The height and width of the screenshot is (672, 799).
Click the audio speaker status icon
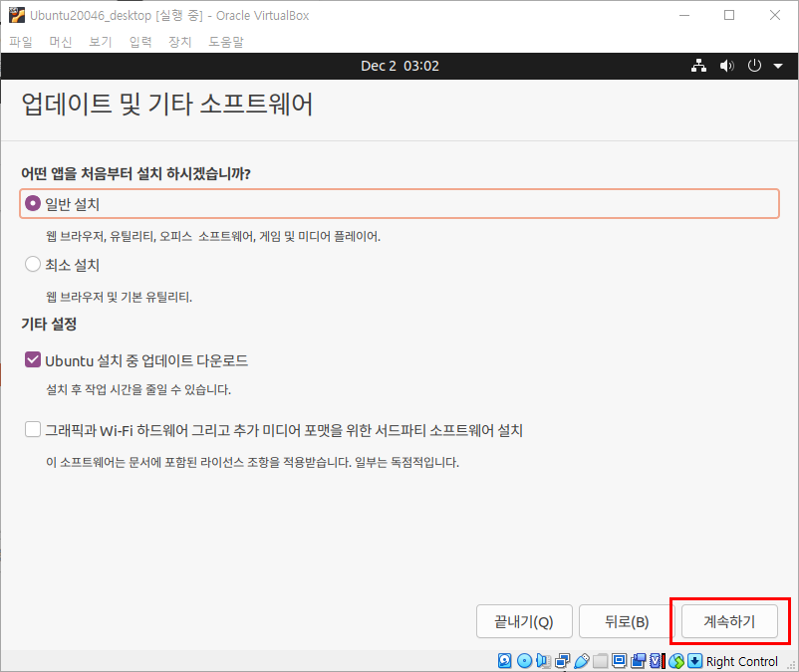pos(543,661)
